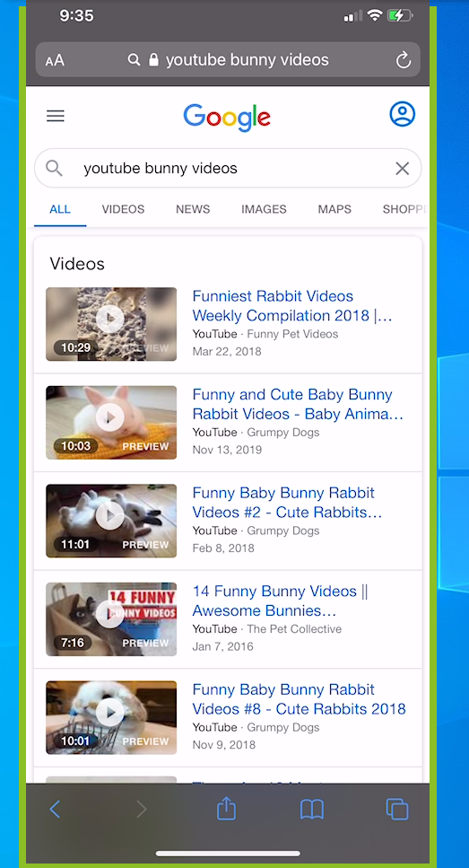This screenshot has height=868, width=469.
Task: Switch to the IMAGES tab
Action: click(x=264, y=209)
